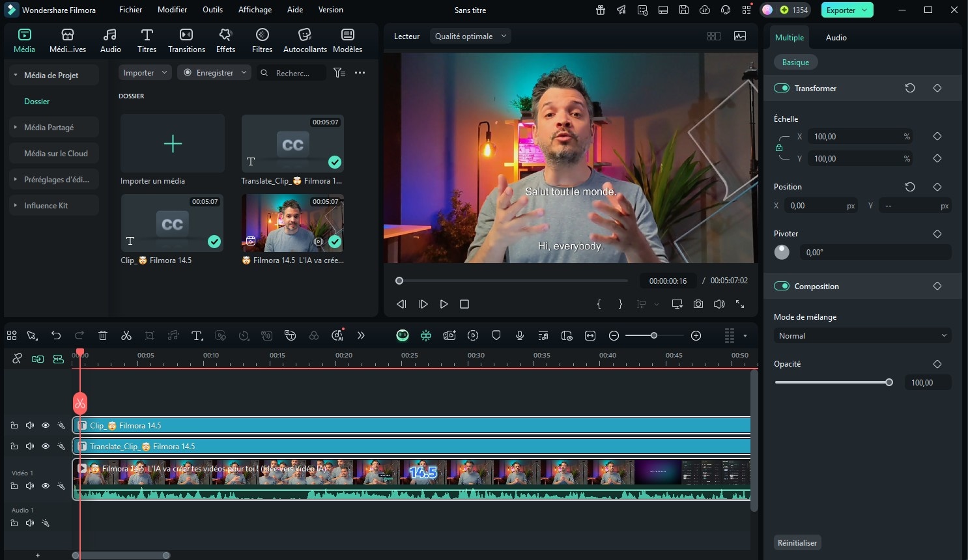The image size is (968, 560).
Task: Lock the Audio 1 track
Action: (x=14, y=523)
